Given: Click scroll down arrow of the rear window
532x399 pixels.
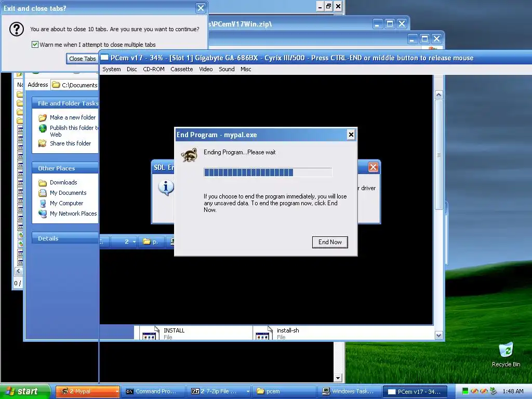Looking at the screenshot, I should [x=338, y=378].
